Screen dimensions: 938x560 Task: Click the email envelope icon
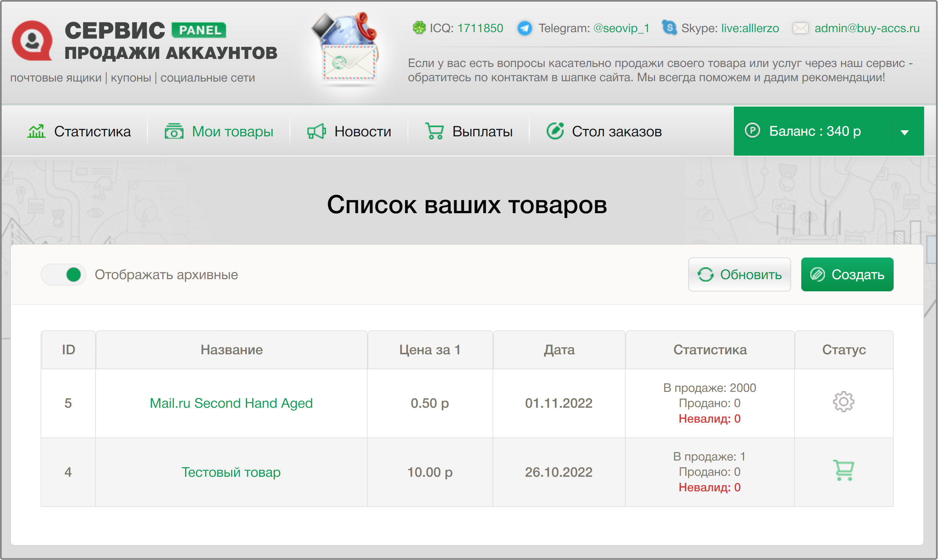[x=800, y=28]
